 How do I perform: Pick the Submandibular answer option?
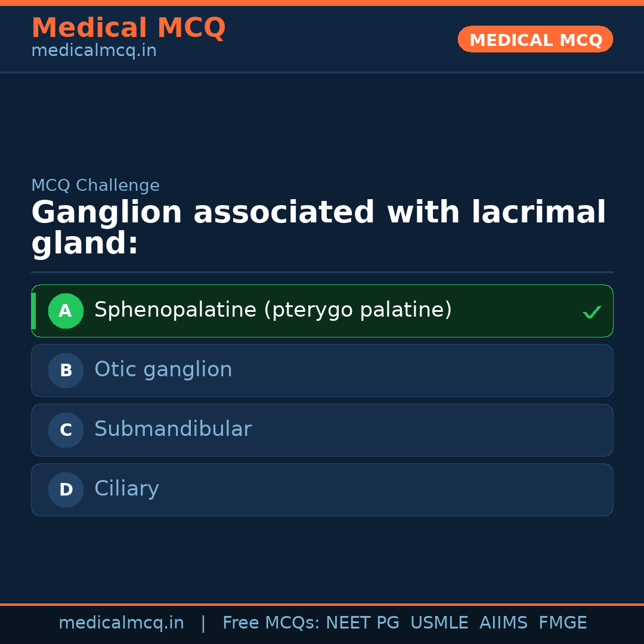173,429
